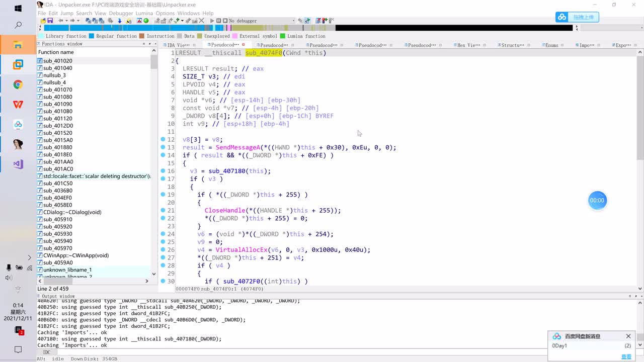Screen dimensions: 644x362
Task: Click the volume speaker tray icon
Action: (x=9, y=278)
